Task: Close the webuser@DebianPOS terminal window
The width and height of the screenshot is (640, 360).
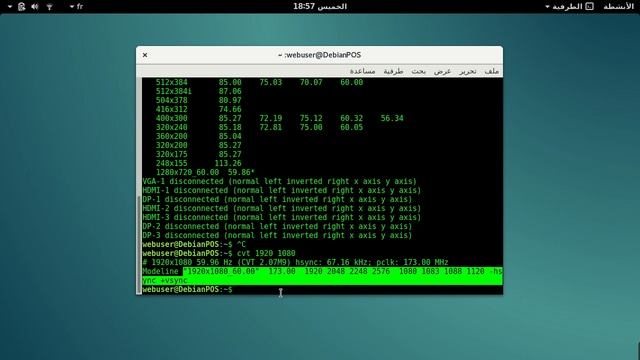Action: [145, 55]
